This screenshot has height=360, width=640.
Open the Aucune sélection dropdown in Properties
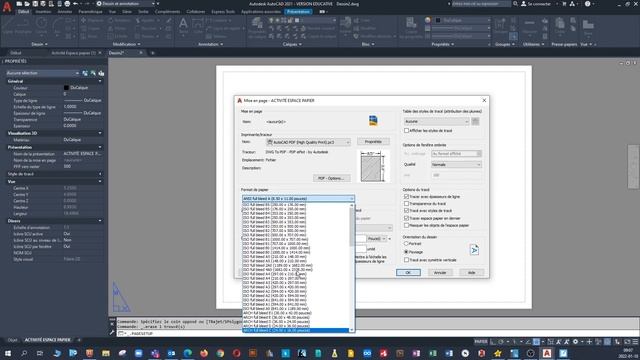[42, 73]
